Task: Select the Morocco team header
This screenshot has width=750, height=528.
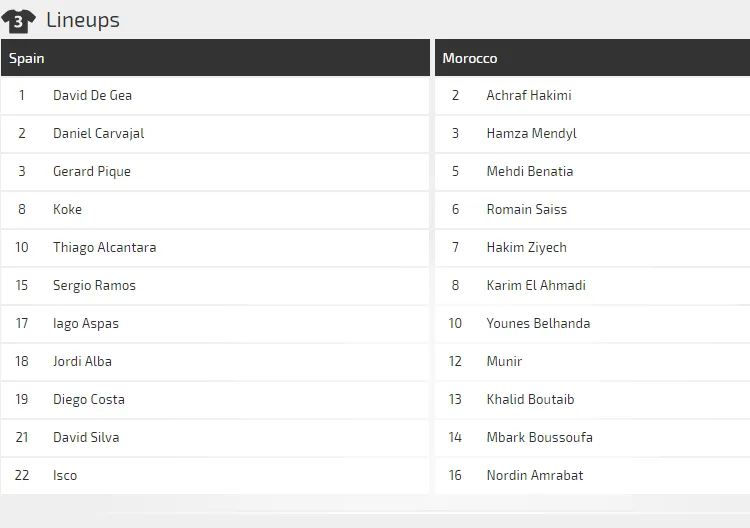Action: click(469, 58)
